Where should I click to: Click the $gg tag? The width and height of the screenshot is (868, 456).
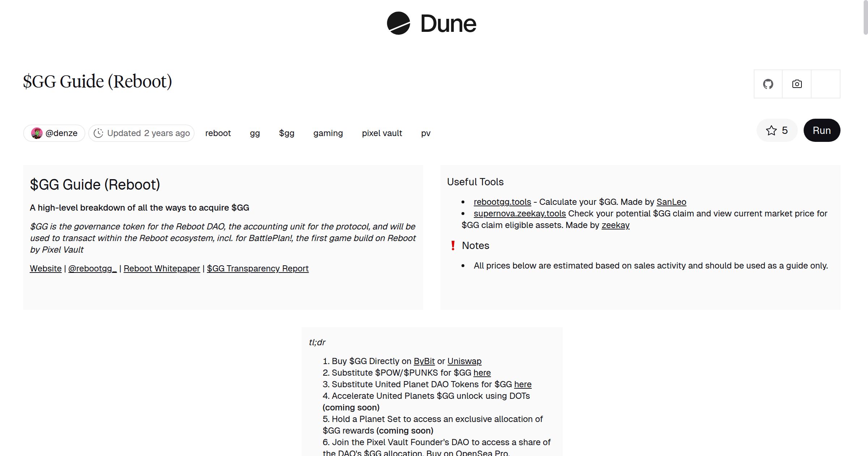point(286,133)
